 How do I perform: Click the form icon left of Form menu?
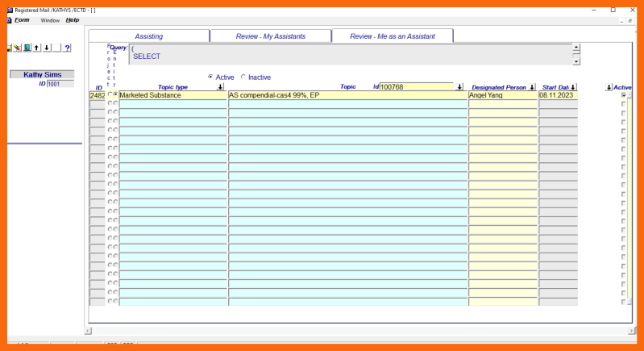9,20
